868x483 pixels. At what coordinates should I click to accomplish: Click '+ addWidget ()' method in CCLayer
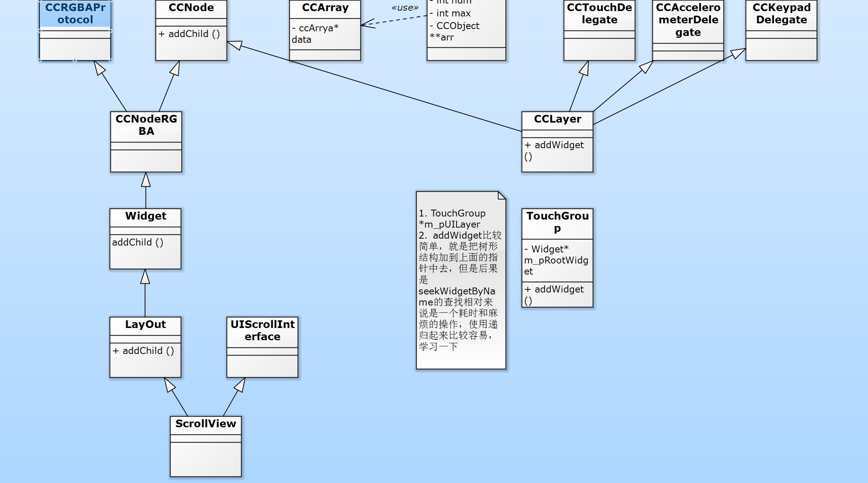(x=554, y=151)
